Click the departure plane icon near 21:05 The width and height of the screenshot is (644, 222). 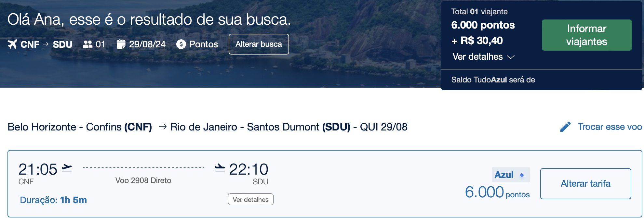pos(67,168)
